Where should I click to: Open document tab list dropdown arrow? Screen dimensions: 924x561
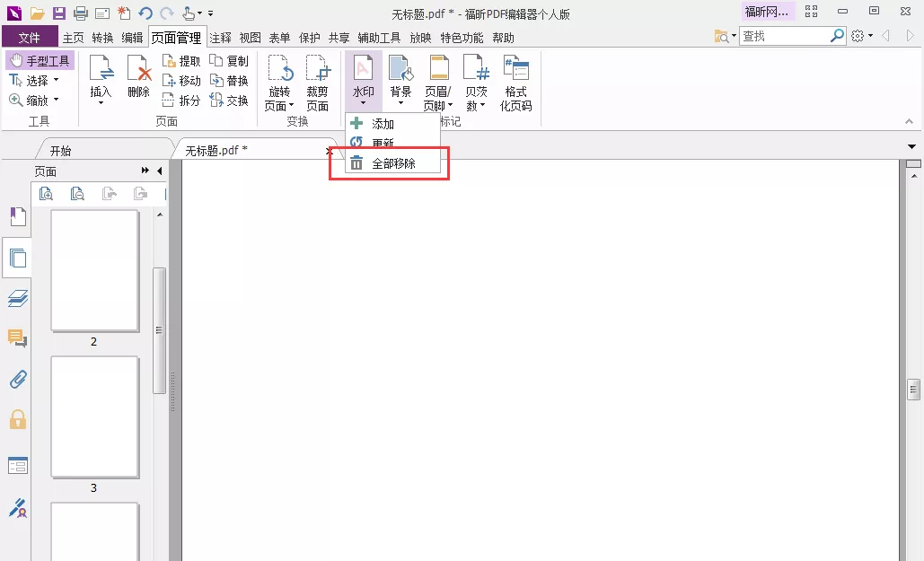click(911, 146)
